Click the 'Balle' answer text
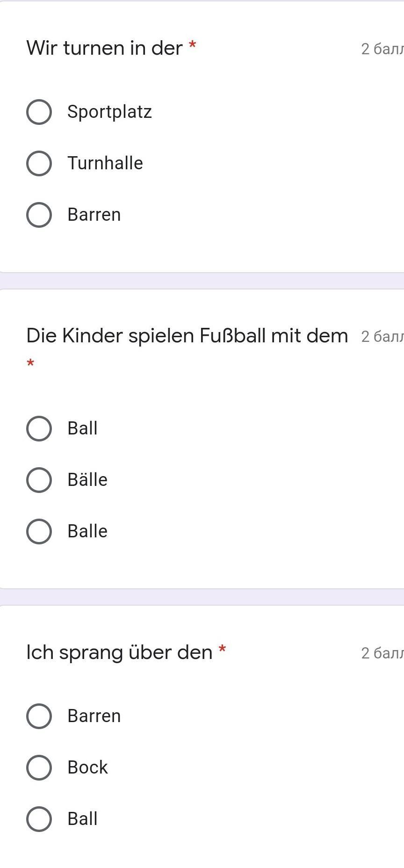The width and height of the screenshot is (404, 868). click(87, 531)
